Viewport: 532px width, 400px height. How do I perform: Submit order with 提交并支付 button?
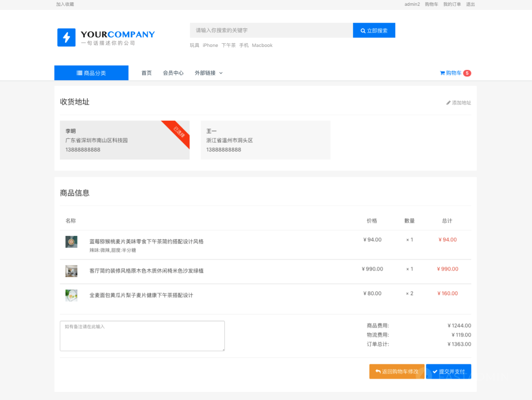[448, 372]
